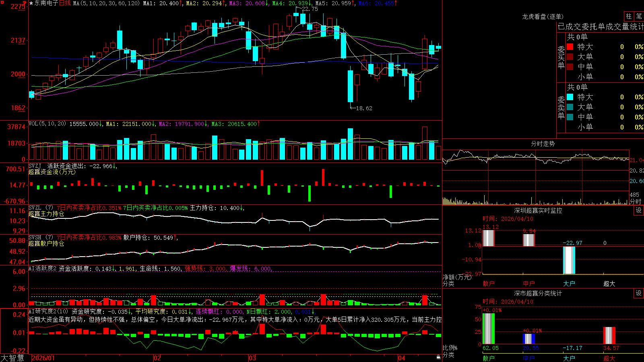644x362 pixels.
Task: Click the red 超大 bar in 深市超赢分类统计
Action: [x=609, y=335]
